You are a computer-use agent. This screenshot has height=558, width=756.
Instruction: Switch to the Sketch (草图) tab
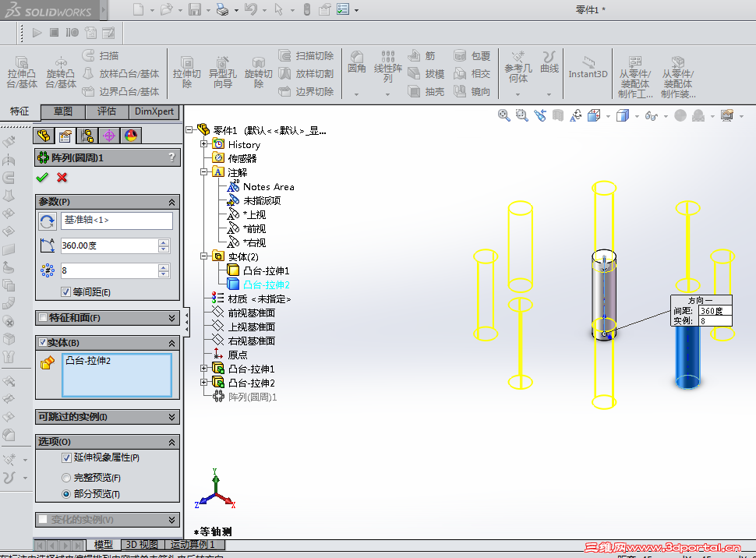(62, 111)
